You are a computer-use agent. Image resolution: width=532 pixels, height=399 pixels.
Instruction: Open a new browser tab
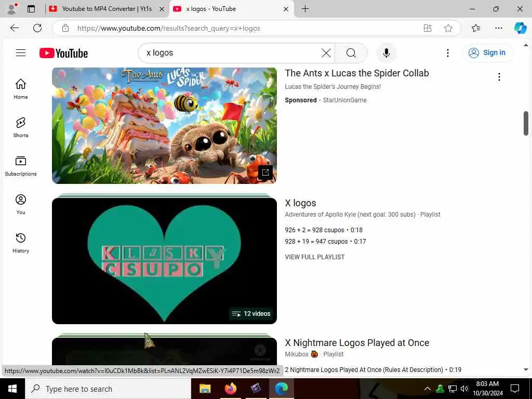coord(305,9)
